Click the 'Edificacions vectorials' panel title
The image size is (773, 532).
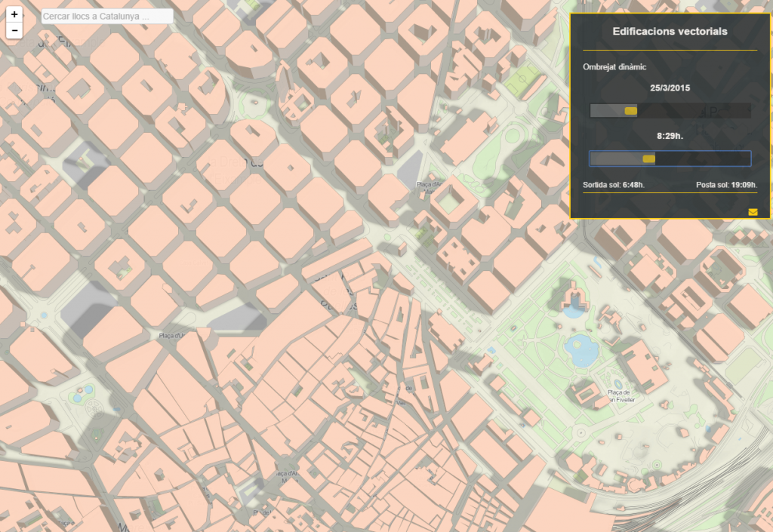pyautogui.click(x=670, y=32)
